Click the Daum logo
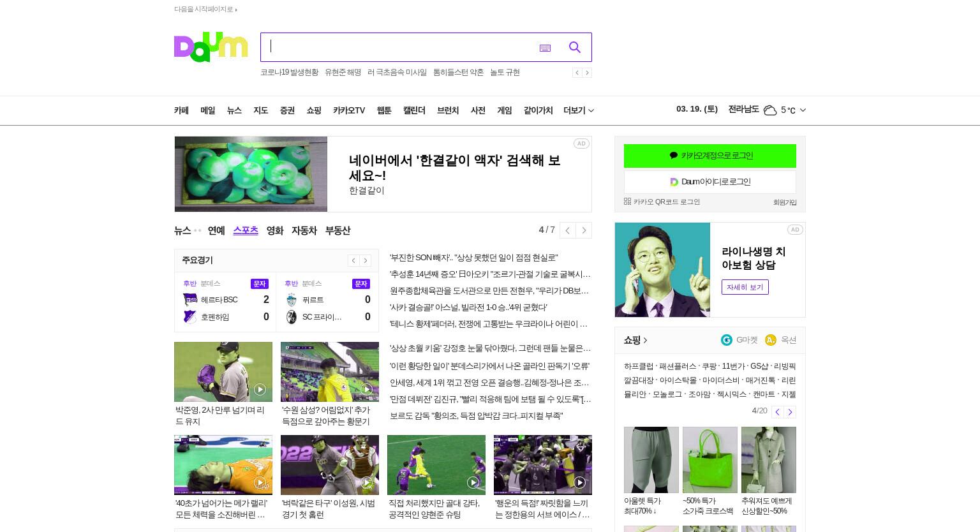The width and height of the screenshot is (980, 532). tap(211, 47)
